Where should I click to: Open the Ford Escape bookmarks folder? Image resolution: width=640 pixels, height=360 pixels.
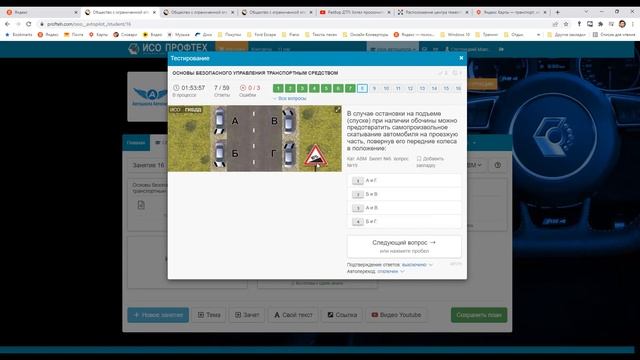[261, 35]
